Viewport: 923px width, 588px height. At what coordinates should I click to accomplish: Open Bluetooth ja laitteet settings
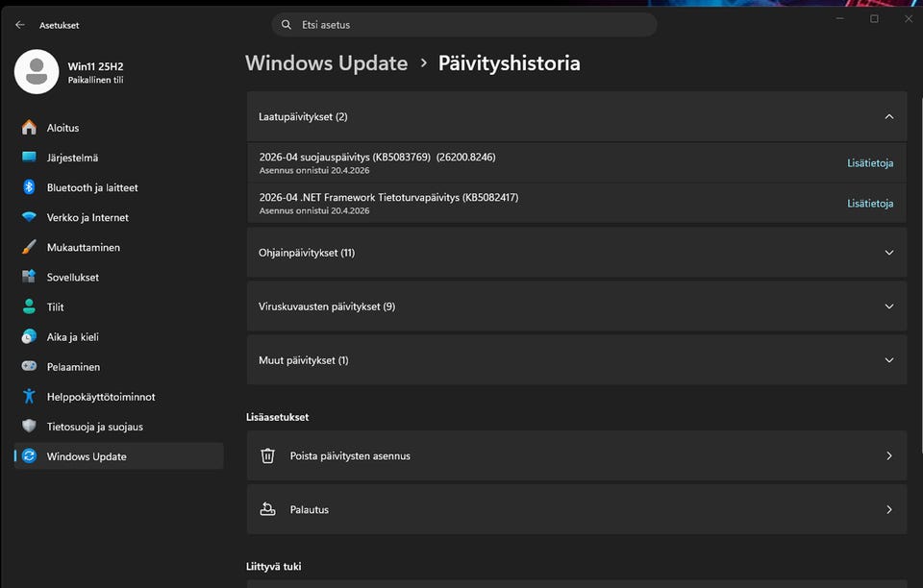[x=119, y=187]
